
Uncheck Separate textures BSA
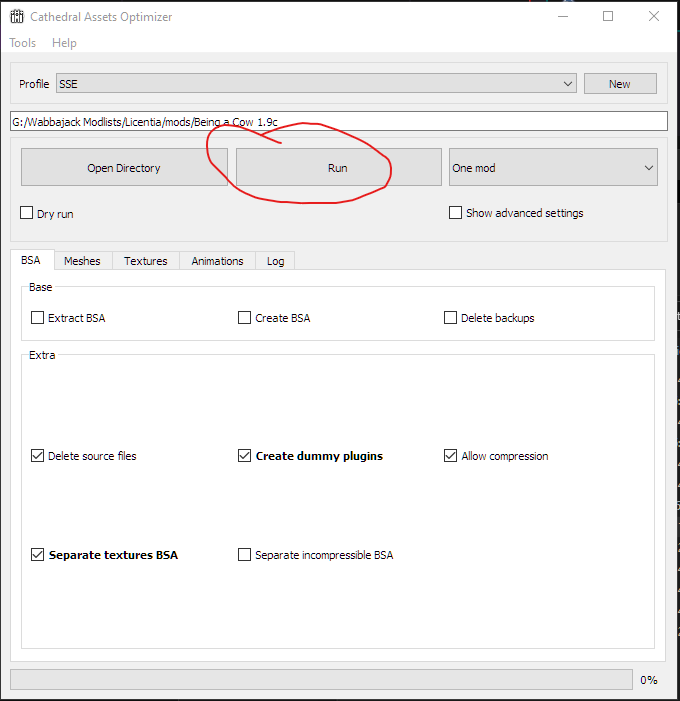pyautogui.click(x=37, y=555)
